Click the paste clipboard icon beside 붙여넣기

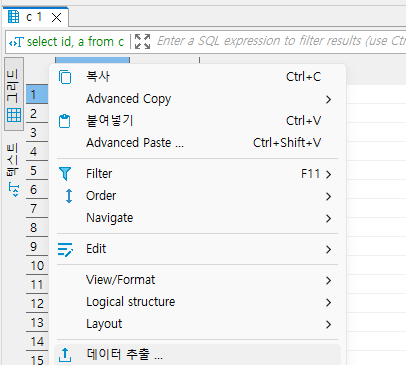[65, 121]
